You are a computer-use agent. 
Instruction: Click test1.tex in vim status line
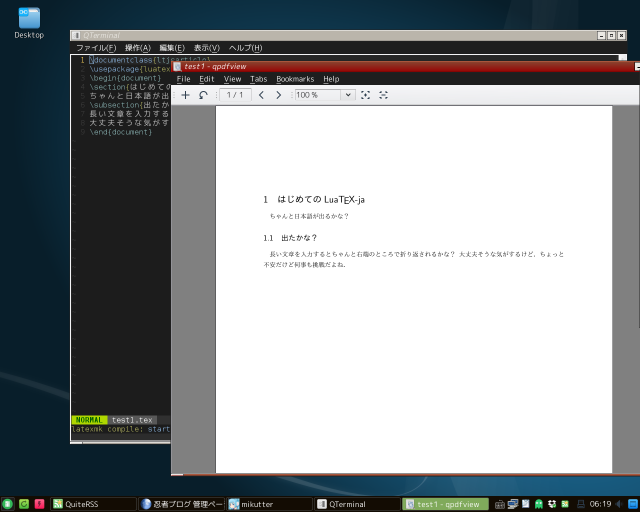[x=132, y=420]
